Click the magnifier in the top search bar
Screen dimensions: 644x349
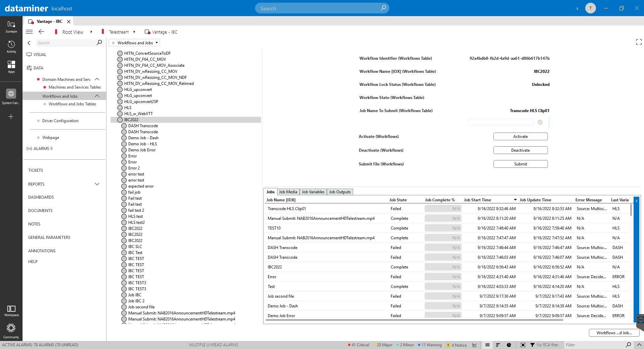click(x=383, y=8)
